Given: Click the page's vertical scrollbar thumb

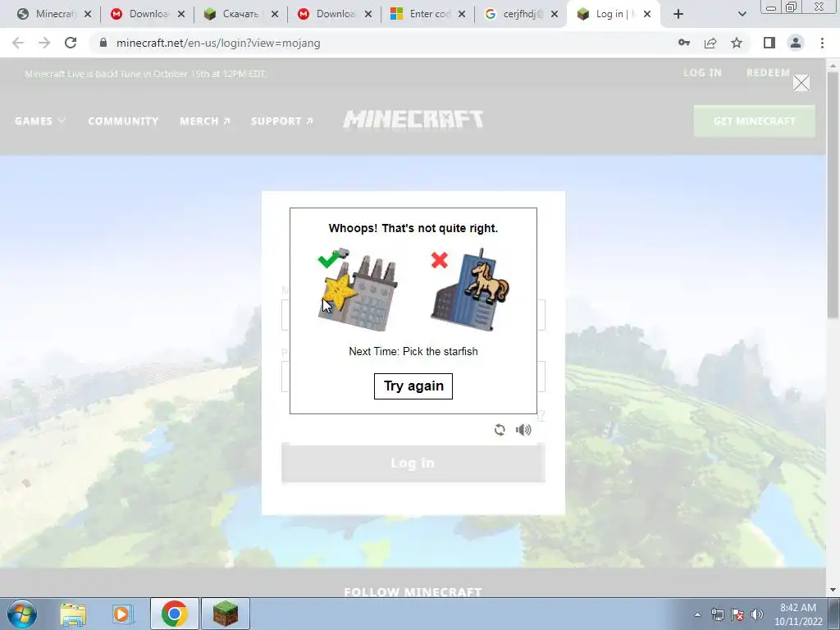Looking at the screenshot, I should 833,194.
